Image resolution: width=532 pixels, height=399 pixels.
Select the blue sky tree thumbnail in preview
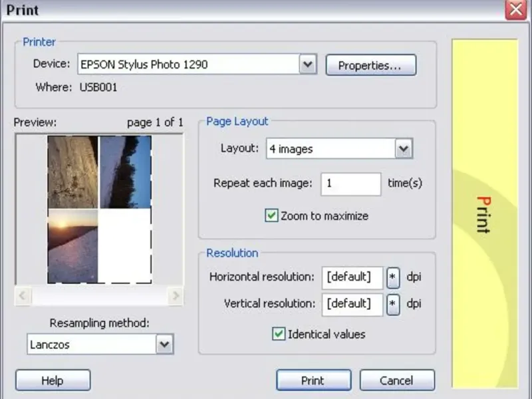click(x=125, y=172)
